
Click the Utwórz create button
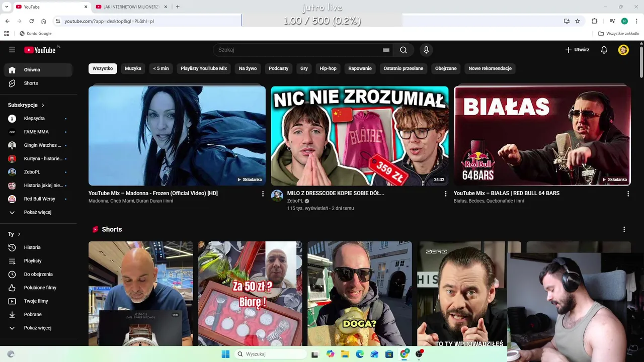click(x=577, y=50)
